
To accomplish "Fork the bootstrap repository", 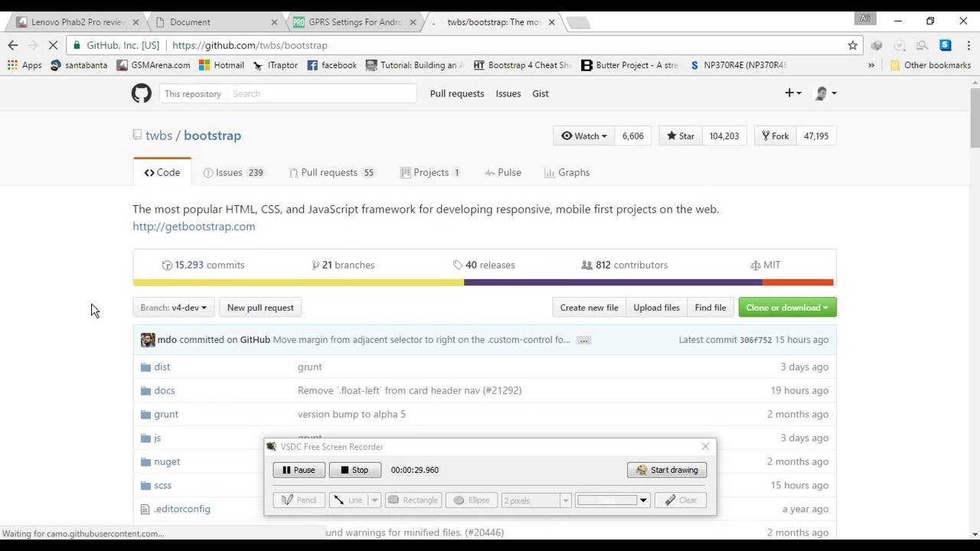I will pyautogui.click(x=775, y=136).
